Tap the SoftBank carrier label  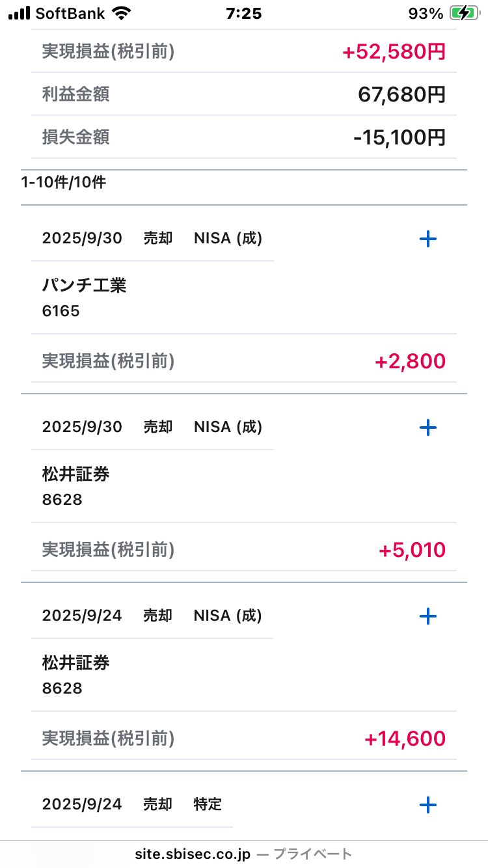(x=70, y=13)
